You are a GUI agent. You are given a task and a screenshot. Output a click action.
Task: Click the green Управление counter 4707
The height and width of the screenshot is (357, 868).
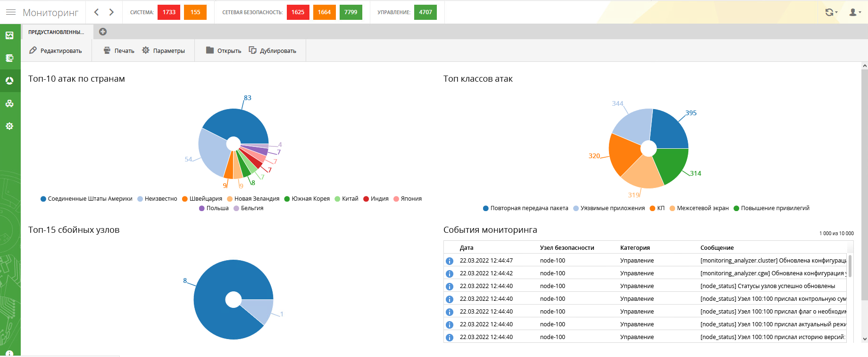click(426, 12)
